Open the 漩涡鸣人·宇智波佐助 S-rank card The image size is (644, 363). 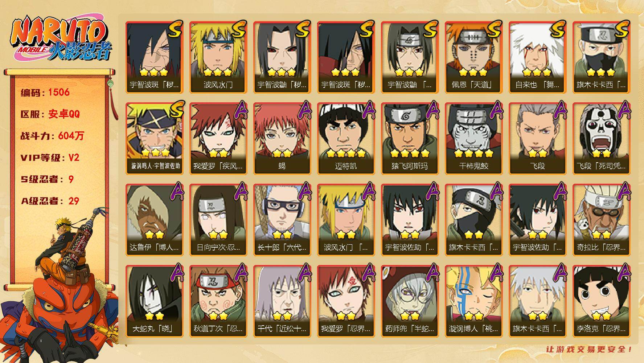click(x=154, y=139)
